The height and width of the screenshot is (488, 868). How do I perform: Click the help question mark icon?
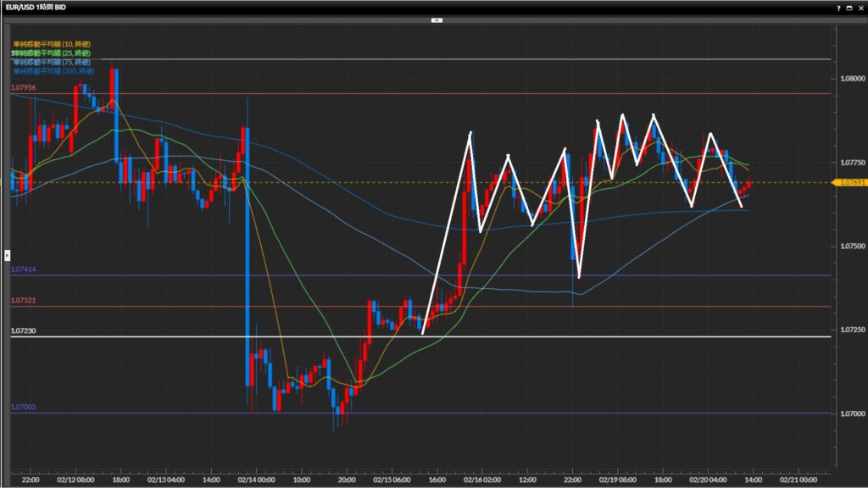[839, 7]
